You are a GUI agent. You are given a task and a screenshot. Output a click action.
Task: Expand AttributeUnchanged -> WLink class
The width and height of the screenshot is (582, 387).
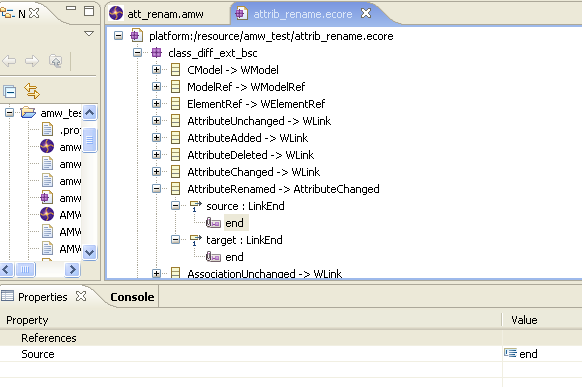tap(156, 121)
